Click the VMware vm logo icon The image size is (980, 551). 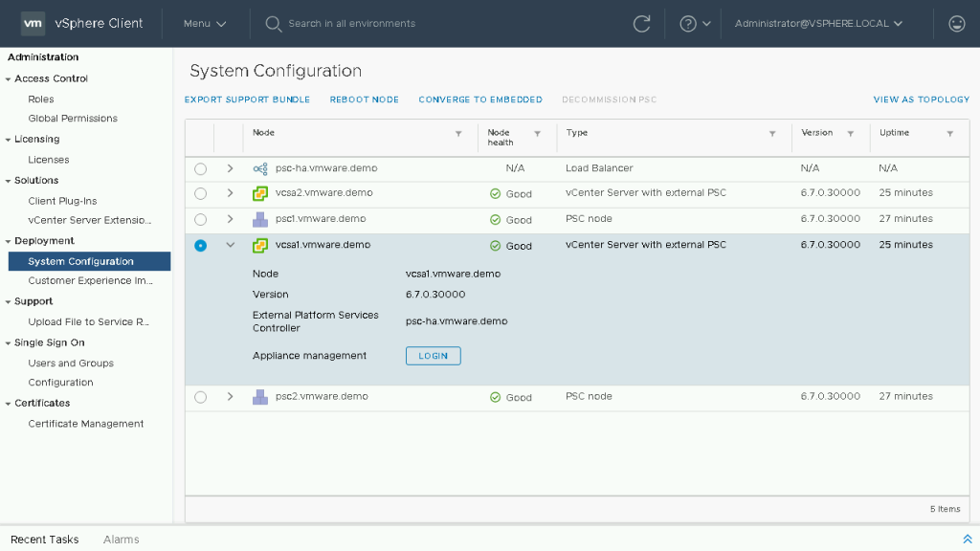pos(33,24)
